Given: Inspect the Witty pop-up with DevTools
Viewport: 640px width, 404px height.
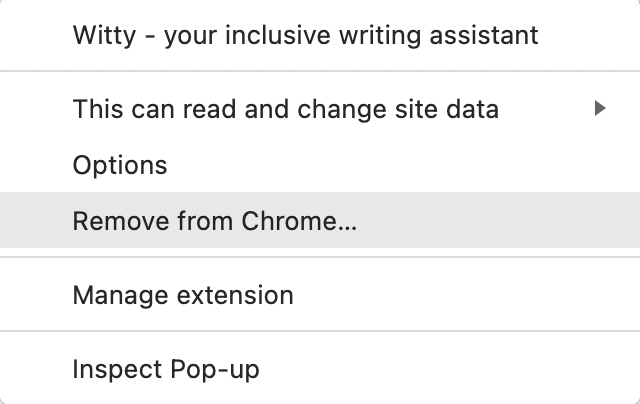Looking at the screenshot, I should click(166, 369).
